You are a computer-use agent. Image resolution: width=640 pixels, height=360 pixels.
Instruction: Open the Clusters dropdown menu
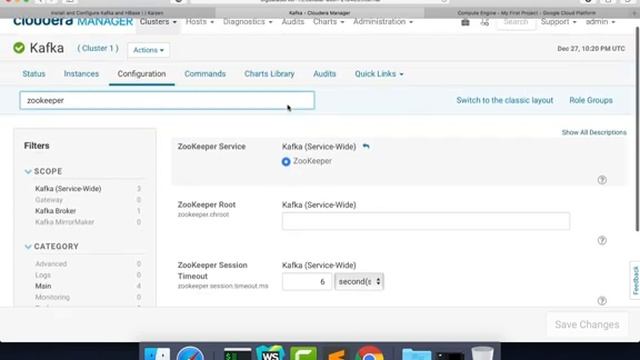(x=158, y=22)
